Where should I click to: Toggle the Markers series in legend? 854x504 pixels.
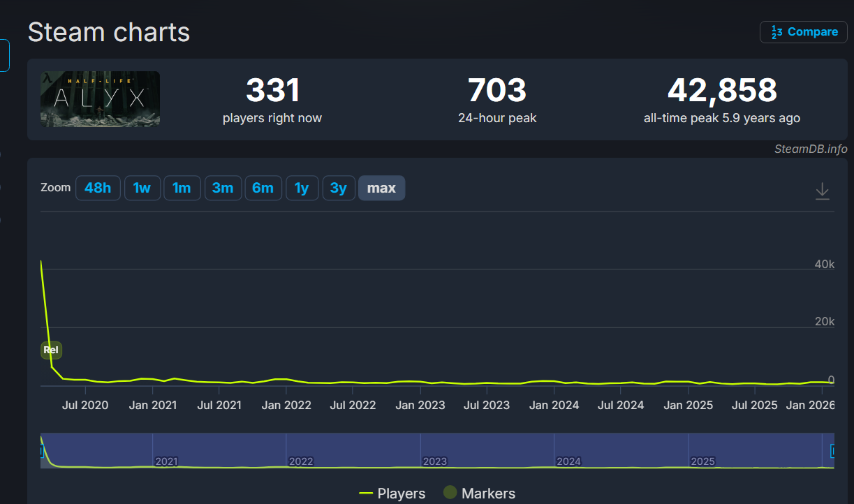coord(479,494)
